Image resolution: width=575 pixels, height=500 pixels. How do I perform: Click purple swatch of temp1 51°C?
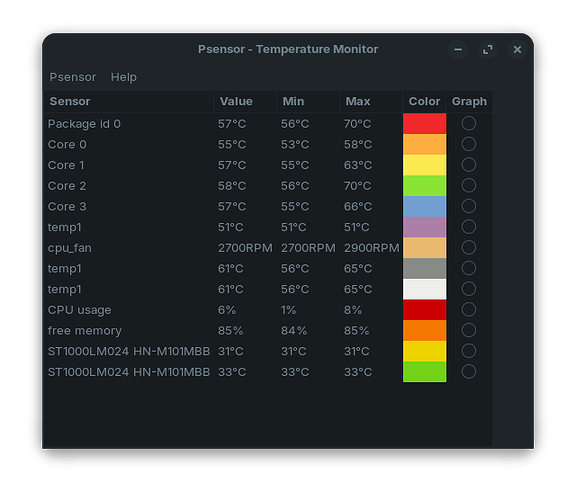425,227
